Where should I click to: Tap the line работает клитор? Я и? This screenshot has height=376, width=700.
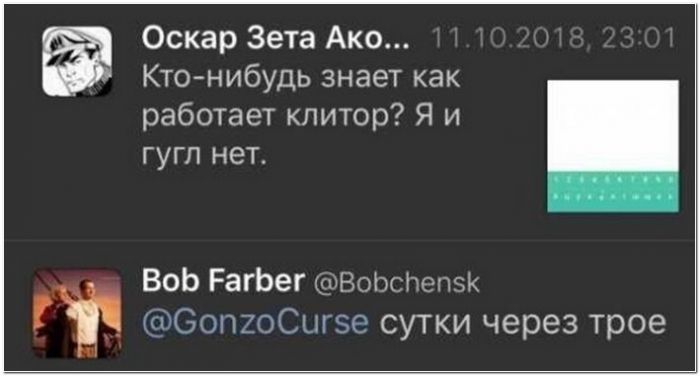pyautogui.click(x=301, y=117)
